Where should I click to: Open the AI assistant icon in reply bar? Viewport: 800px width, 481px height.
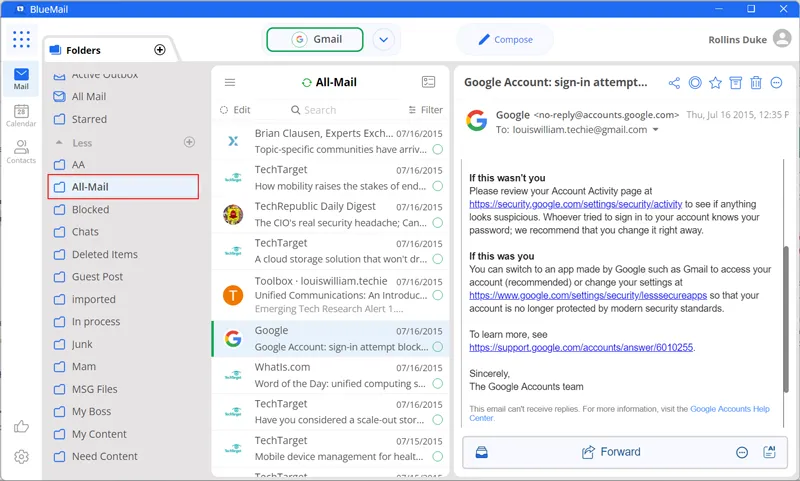pyautogui.click(x=769, y=452)
